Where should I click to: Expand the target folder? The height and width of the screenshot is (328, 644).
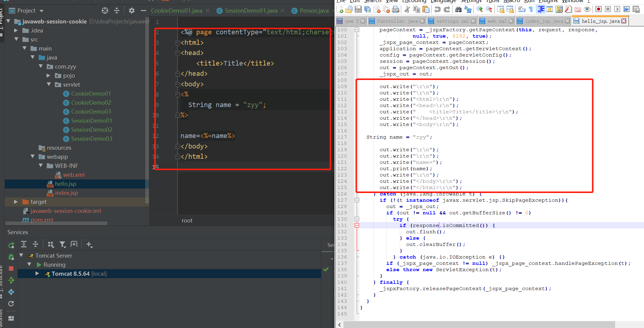[x=16, y=202]
